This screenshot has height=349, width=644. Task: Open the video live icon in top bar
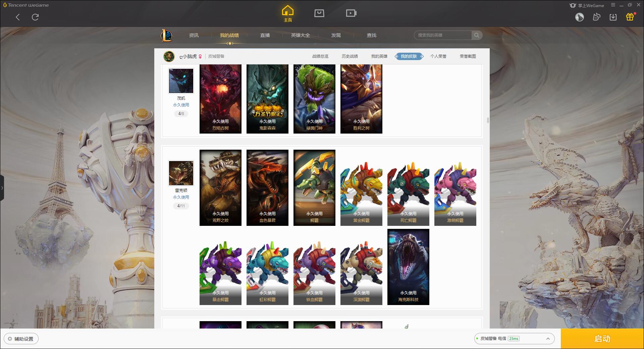click(x=351, y=13)
